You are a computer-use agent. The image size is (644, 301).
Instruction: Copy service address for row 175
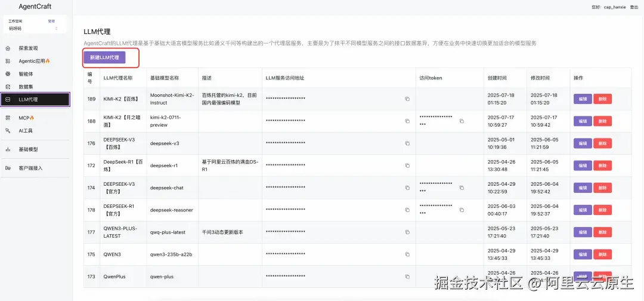click(x=407, y=254)
